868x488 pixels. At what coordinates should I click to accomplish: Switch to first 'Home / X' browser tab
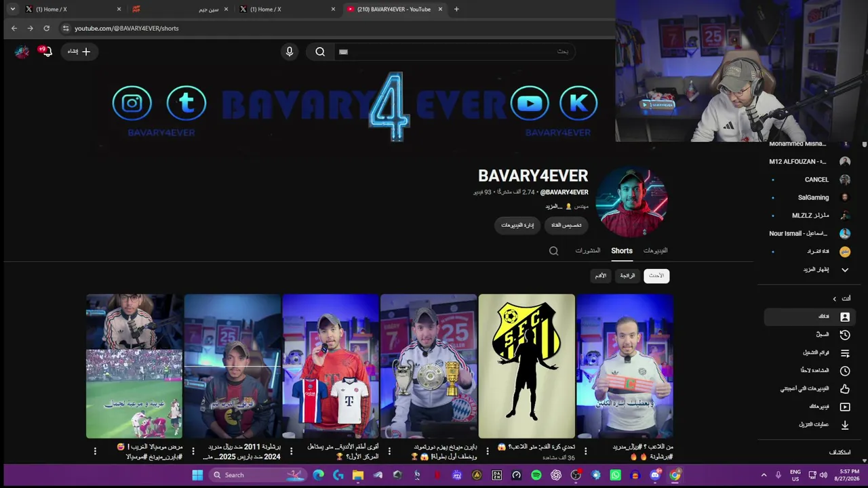[x=72, y=9]
